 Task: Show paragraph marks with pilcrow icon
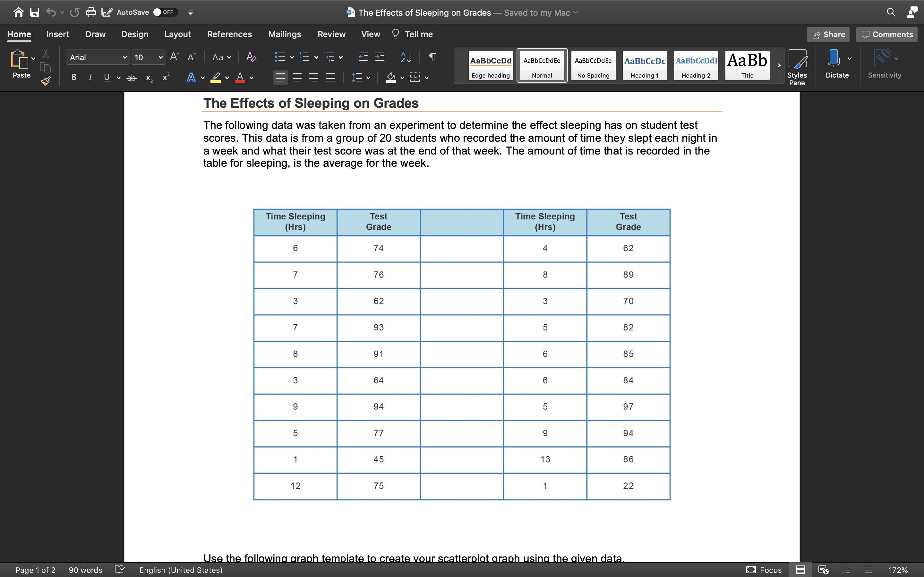click(x=432, y=57)
